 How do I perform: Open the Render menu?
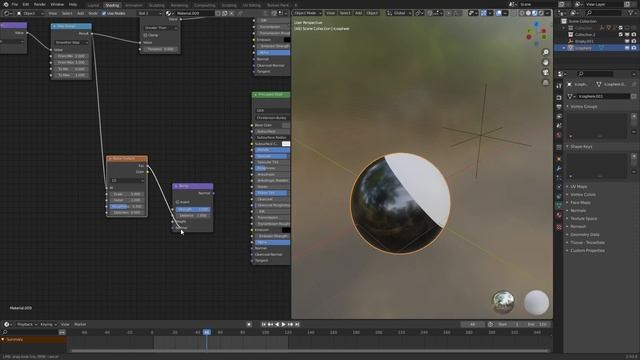40,4
